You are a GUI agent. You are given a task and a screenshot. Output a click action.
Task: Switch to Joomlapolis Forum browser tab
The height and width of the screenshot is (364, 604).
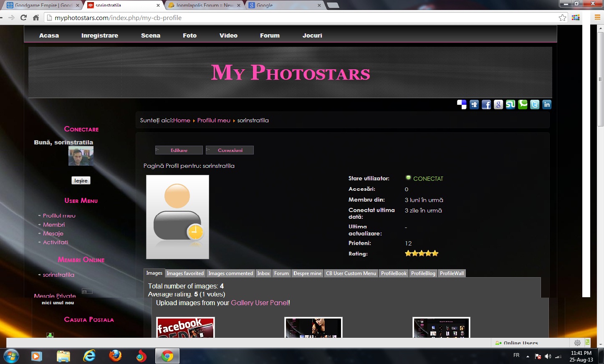(205, 5)
